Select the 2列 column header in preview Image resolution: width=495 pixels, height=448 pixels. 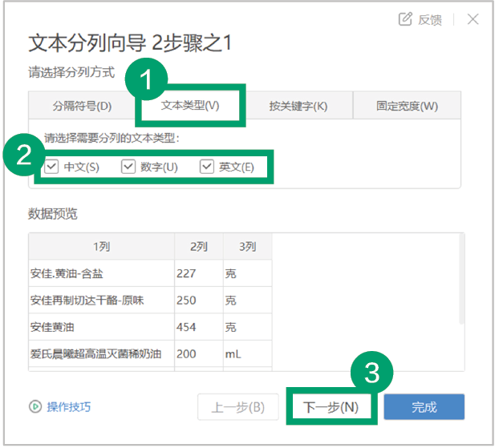[198, 246]
